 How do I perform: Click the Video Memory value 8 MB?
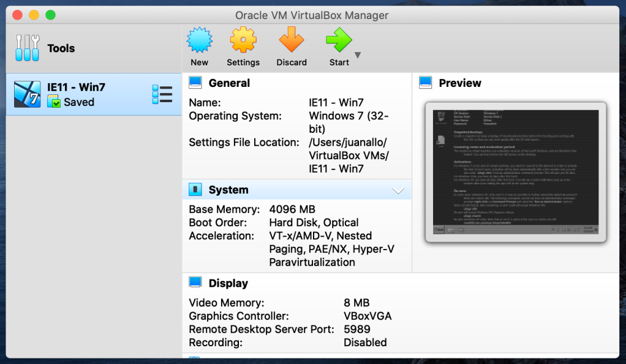(356, 303)
